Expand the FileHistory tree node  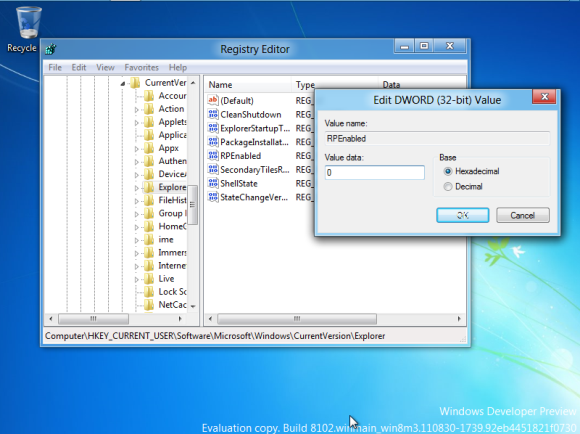click(136, 201)
